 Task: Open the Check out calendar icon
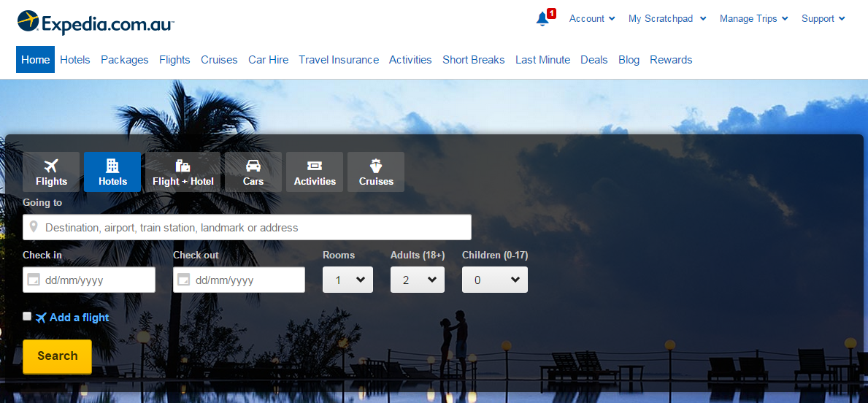[x=184, y=280]
